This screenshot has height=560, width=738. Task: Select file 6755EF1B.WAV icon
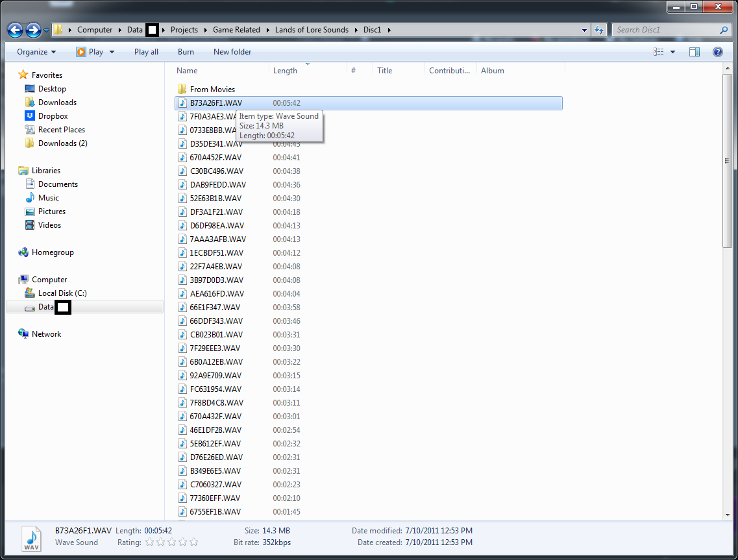pos(182,511)
